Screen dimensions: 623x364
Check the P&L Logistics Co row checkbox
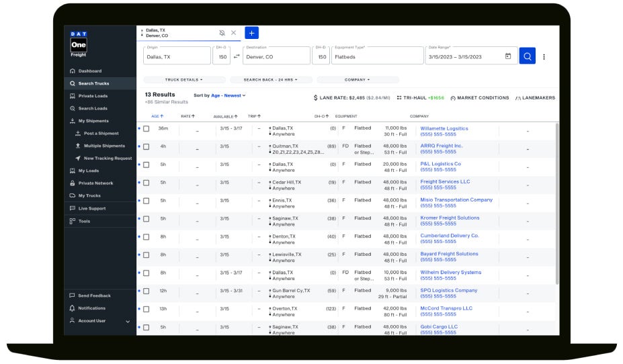(147, 165)
